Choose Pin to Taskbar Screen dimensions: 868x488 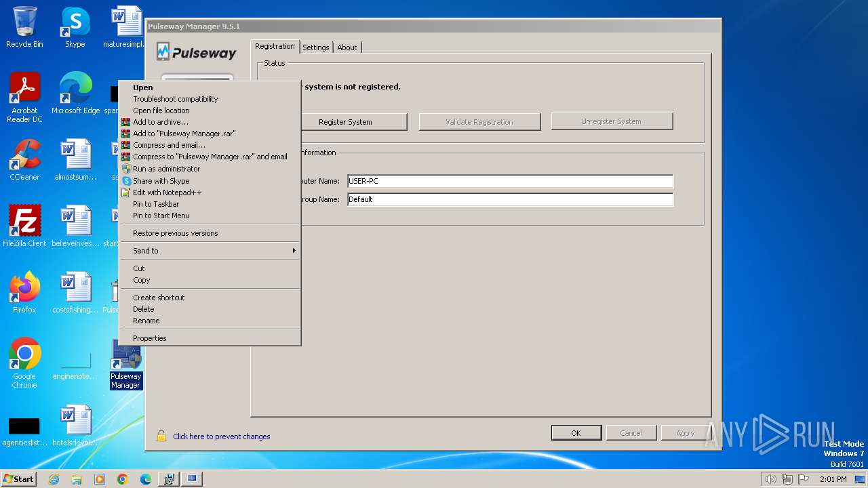coord(210,204)
